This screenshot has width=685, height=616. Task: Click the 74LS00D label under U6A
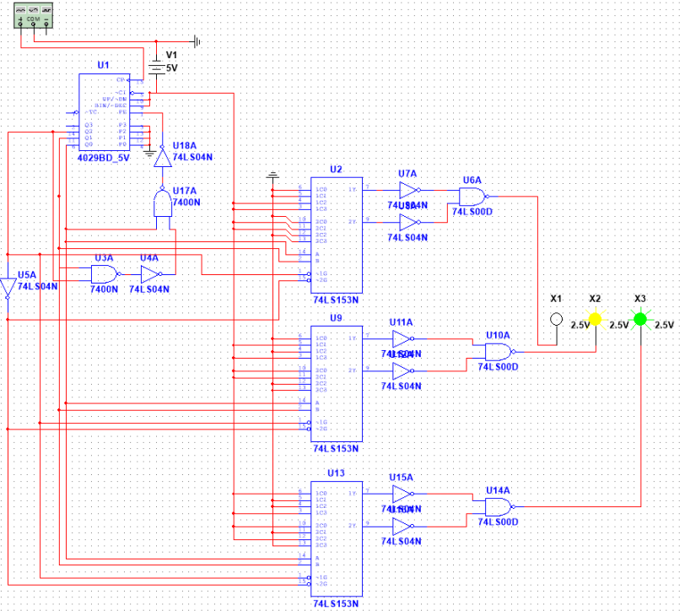[x=472, y=212]
